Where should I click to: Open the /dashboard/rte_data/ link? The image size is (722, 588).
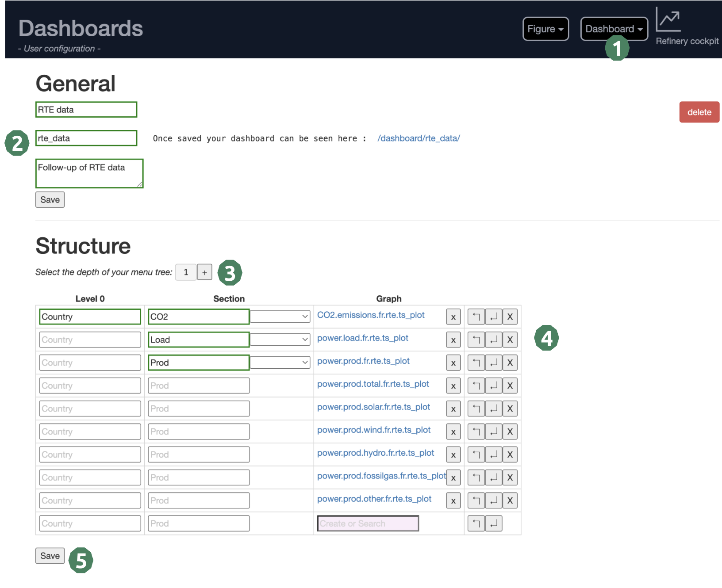(418, 138)
